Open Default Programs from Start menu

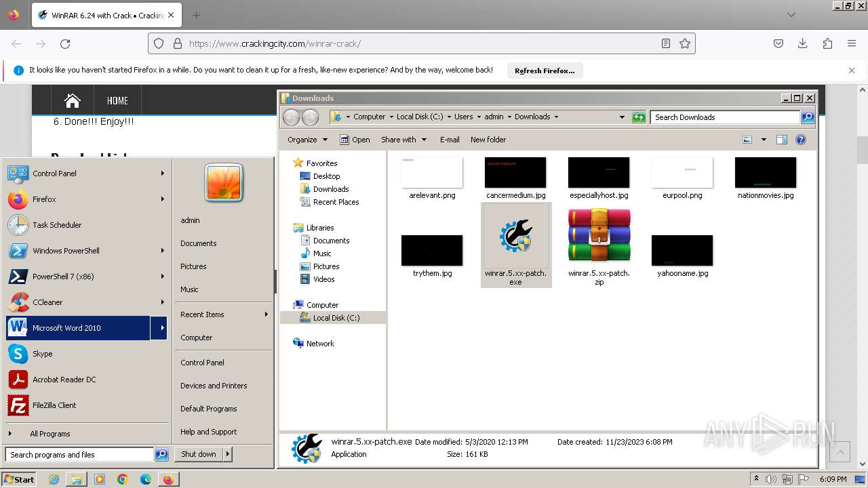(x=224, y=409)
